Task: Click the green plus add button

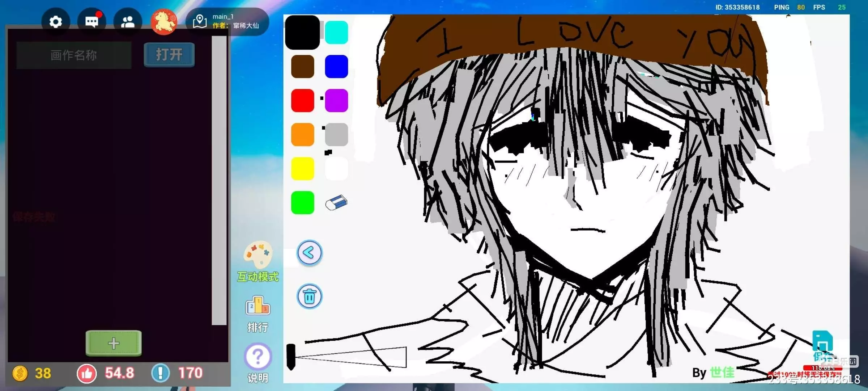Action: (x=114, y=343)
